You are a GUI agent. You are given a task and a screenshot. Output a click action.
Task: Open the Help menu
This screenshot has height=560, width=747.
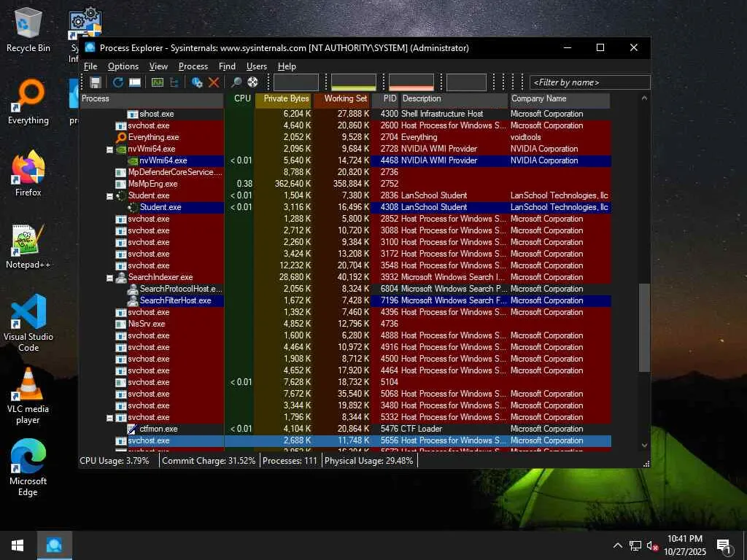point(287,66)
